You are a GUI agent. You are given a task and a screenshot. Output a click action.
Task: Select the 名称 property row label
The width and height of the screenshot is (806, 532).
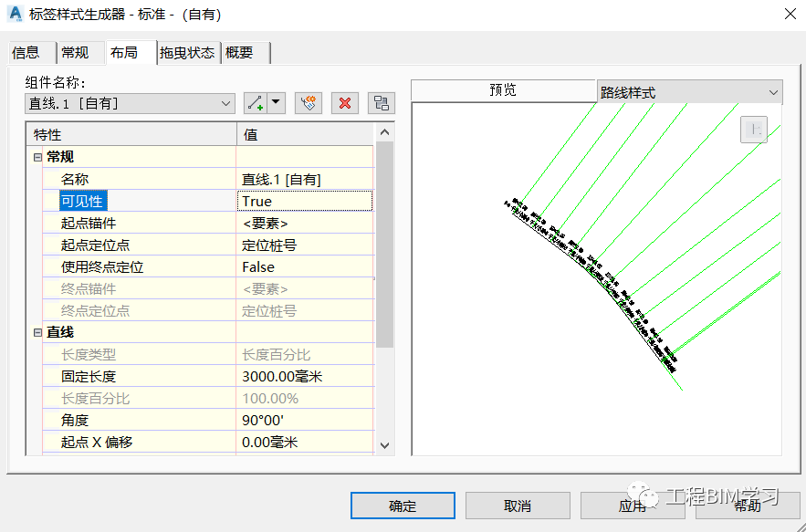coord(75,180)
